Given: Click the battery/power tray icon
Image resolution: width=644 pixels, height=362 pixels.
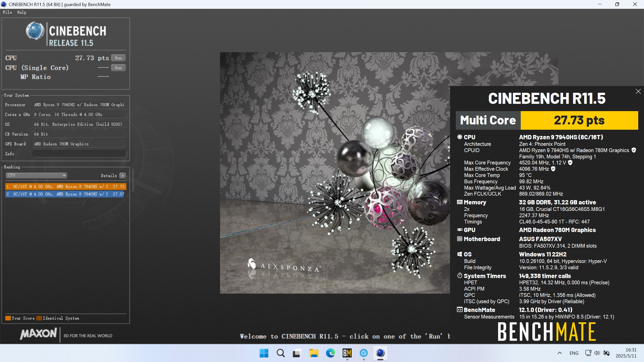Looking at the screenshot, I should (x=607, y=353).
